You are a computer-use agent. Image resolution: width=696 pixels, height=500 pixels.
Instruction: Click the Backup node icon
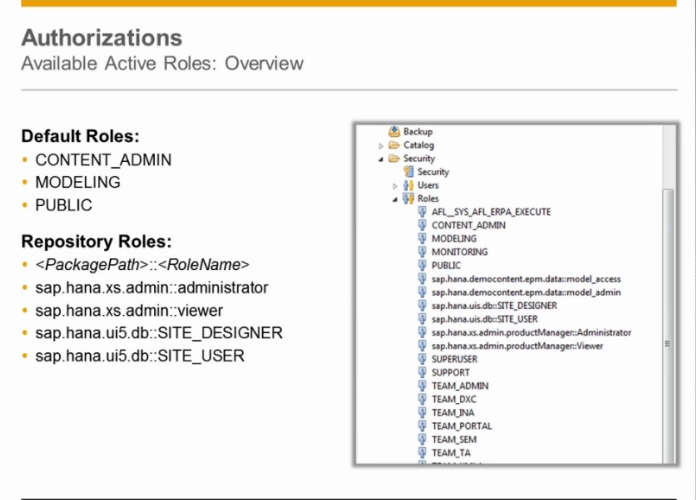click(x=394, y=131)
